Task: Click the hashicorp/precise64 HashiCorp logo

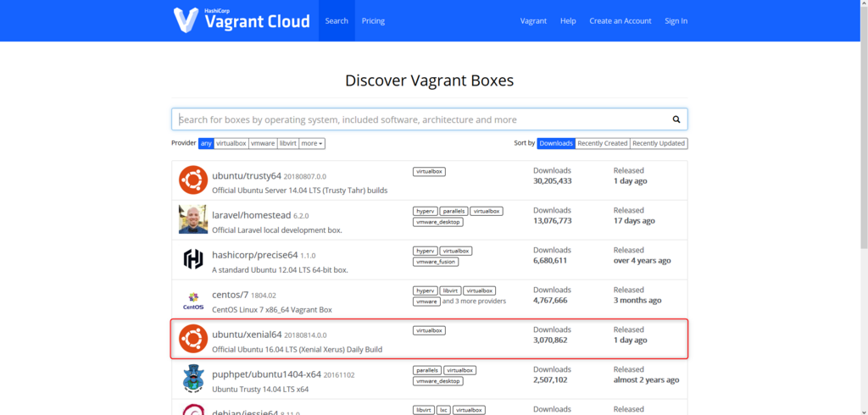Action: (x=193, y=259)
